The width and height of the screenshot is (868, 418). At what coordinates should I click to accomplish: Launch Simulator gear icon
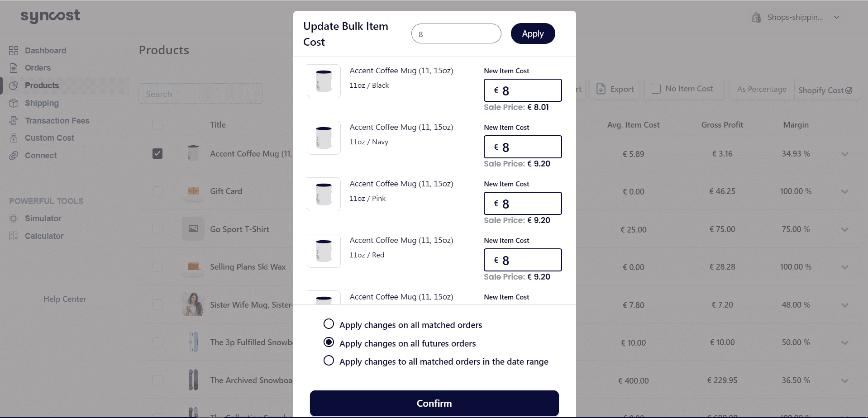(14, 218)
